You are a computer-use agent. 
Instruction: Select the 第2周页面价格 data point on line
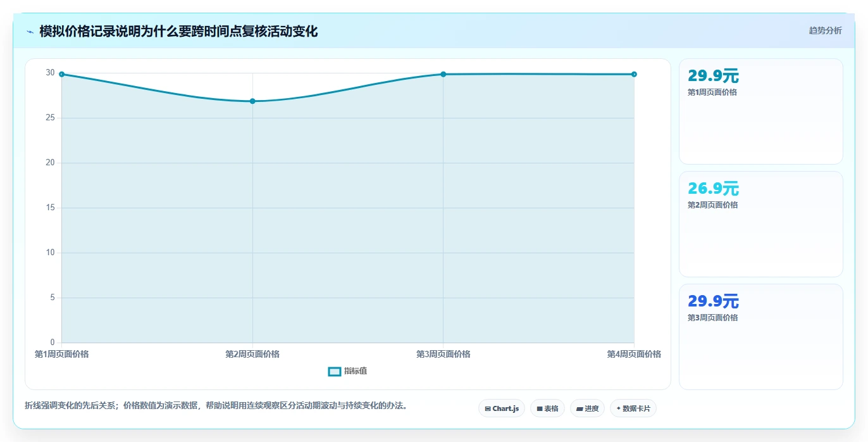252,101
